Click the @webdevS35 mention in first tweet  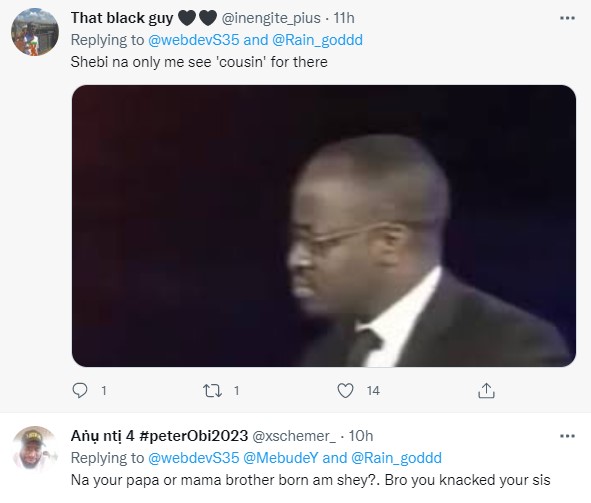tap(194, 40)
